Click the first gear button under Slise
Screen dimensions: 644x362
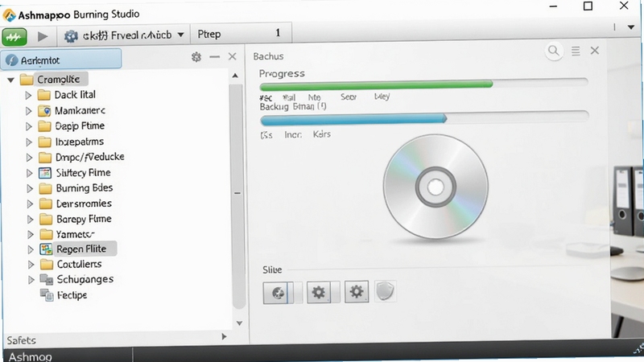click(319, 292)
